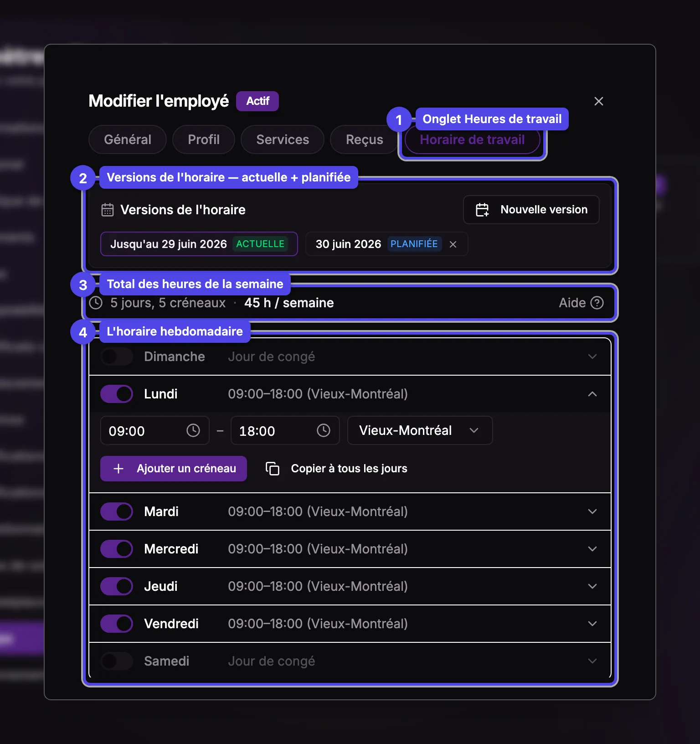The width and height of the screenshot is (700, 744).
Task: Click the Samedi Jour de congé text
Action: (x=271, y=661)
